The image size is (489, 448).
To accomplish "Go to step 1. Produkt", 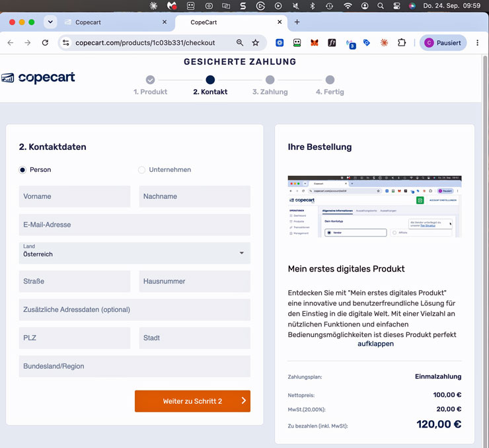I will [x=150, y=85].
